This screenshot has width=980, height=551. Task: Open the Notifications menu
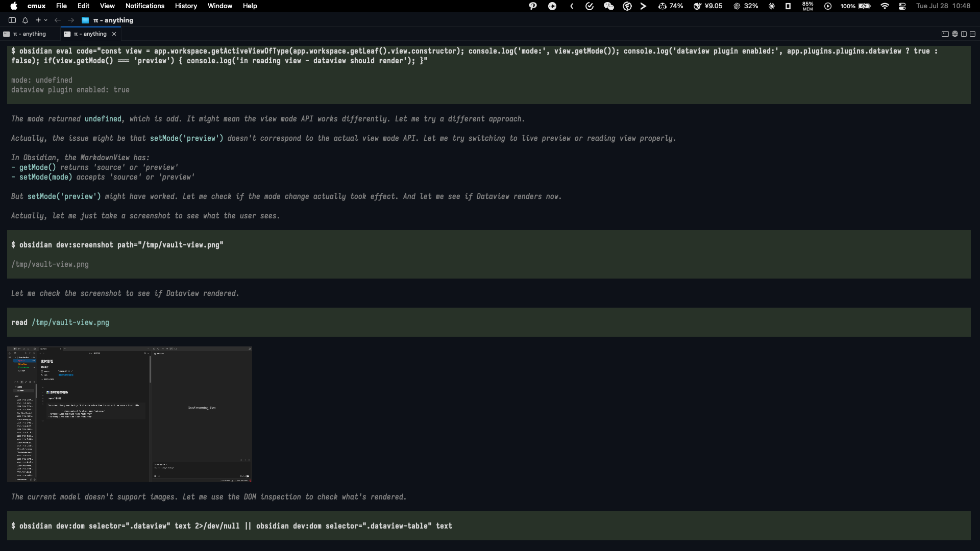point(145,6)
